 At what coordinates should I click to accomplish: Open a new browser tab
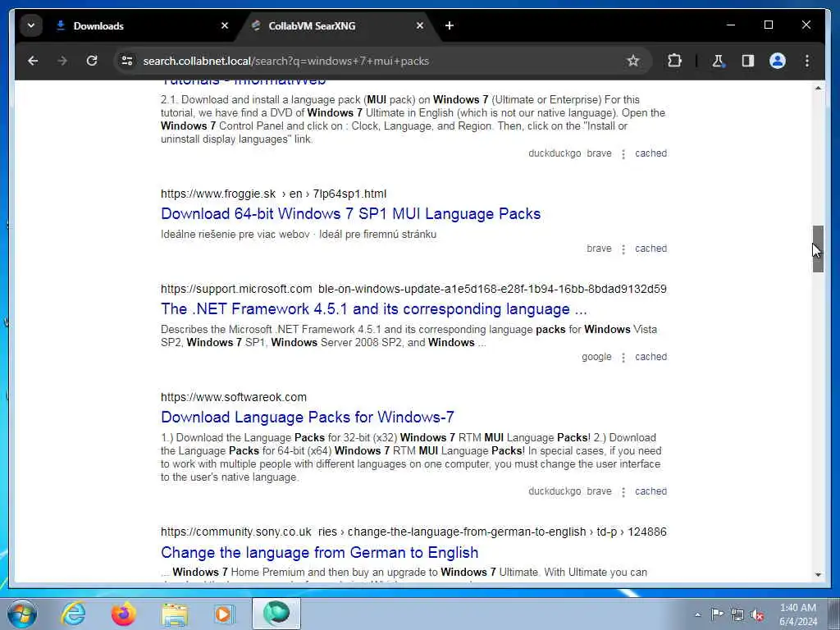tap(449, 25)
